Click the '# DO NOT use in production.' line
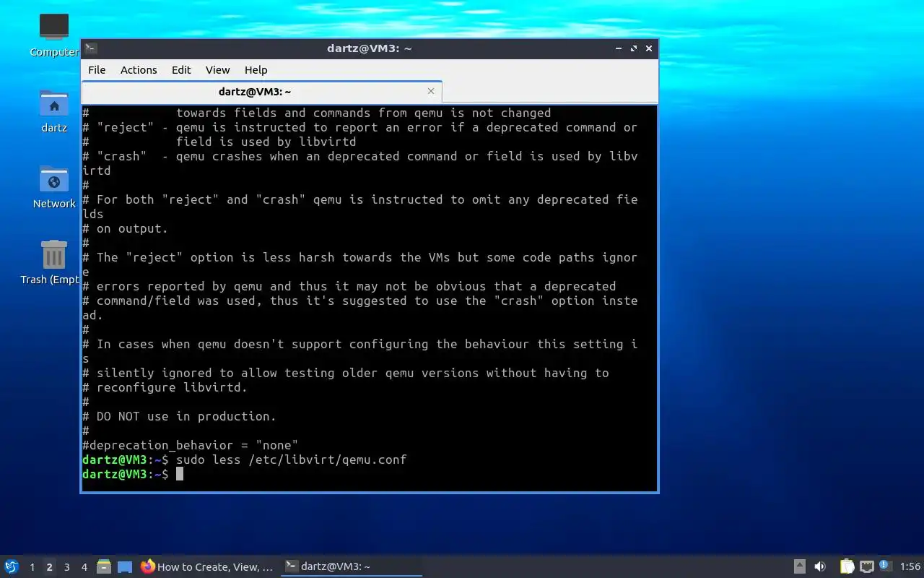 [179, 416]
